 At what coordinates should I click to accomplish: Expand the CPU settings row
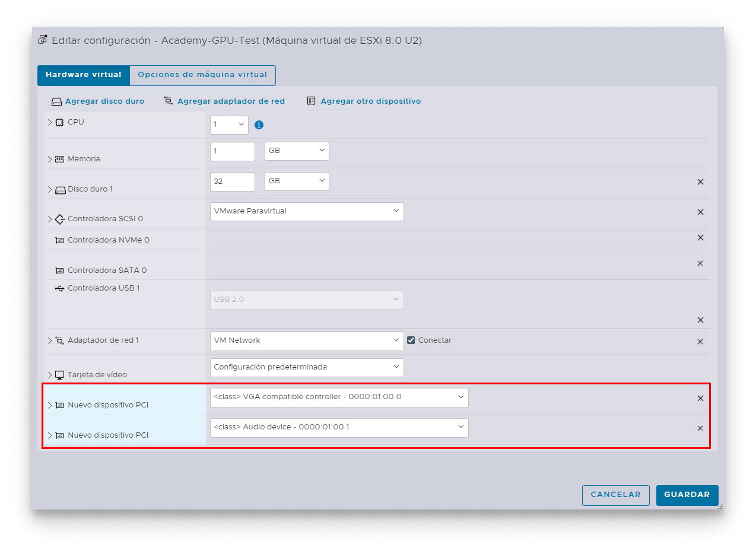(50, 122)
